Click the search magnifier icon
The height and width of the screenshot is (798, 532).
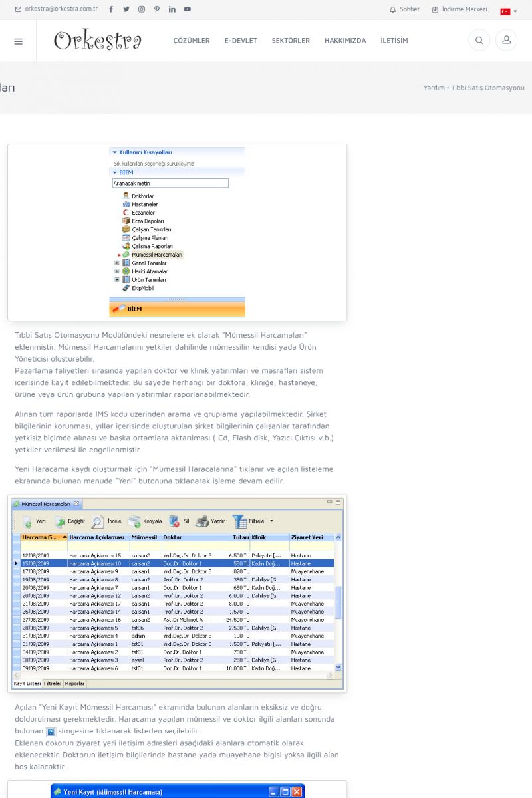pos(479,41)
